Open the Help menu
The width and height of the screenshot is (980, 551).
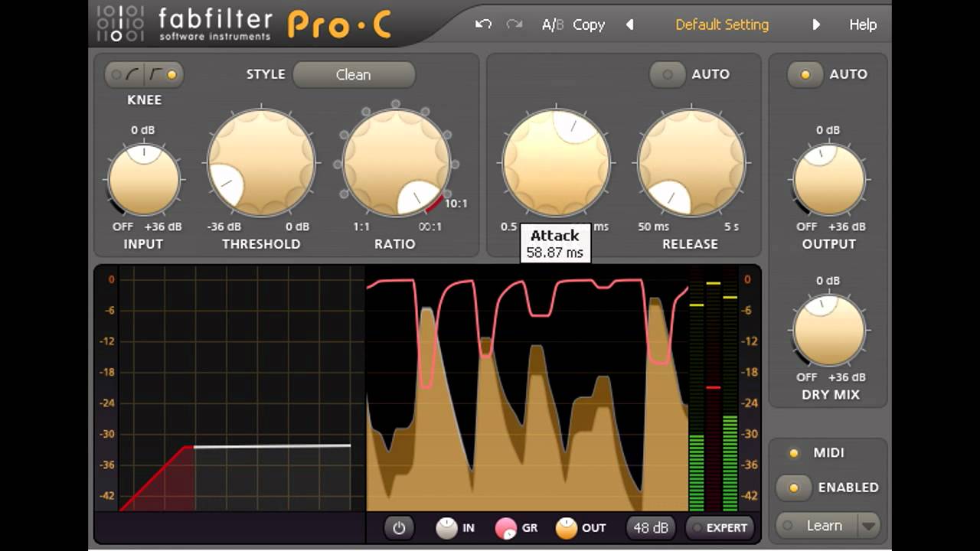(x=863, y=24)
